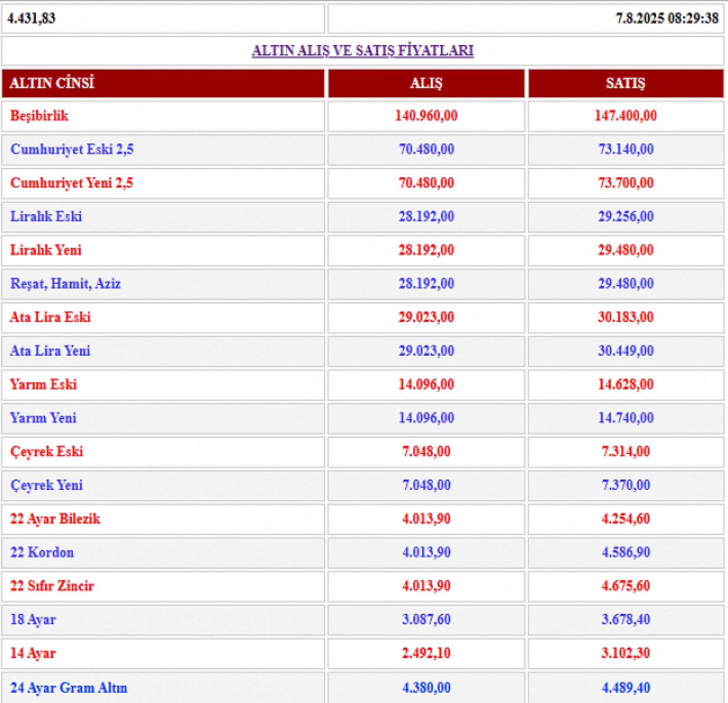
Task: Select Cumhuriyet Eski 2,5 label
Action: point(72,149)
